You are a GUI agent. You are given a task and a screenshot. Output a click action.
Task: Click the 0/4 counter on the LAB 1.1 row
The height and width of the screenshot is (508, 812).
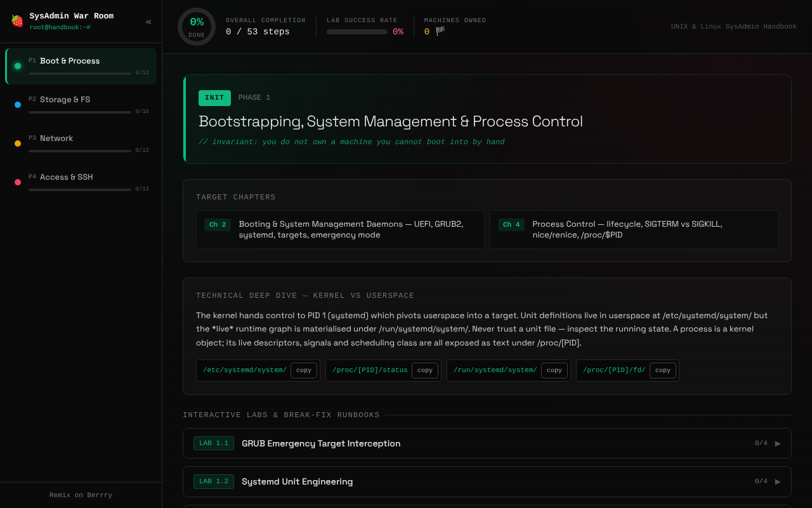coord(761,443)
